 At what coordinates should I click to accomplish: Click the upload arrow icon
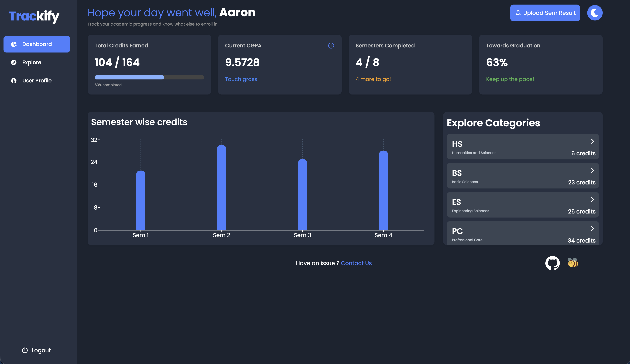click(518, 13)
